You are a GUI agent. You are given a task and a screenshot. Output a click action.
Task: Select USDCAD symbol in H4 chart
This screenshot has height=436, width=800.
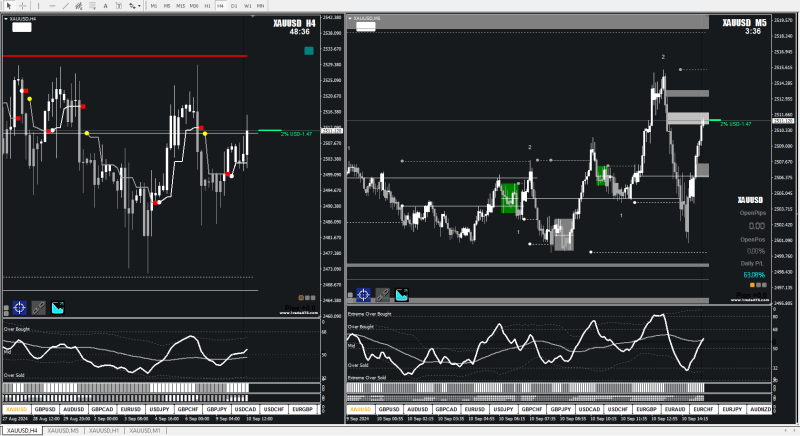pyautogui.click(x=245, y=409)
